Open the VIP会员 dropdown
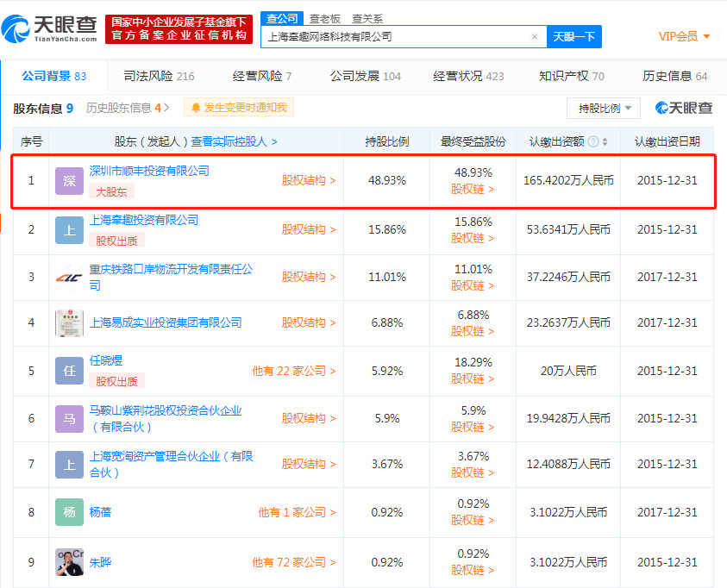 684,36
